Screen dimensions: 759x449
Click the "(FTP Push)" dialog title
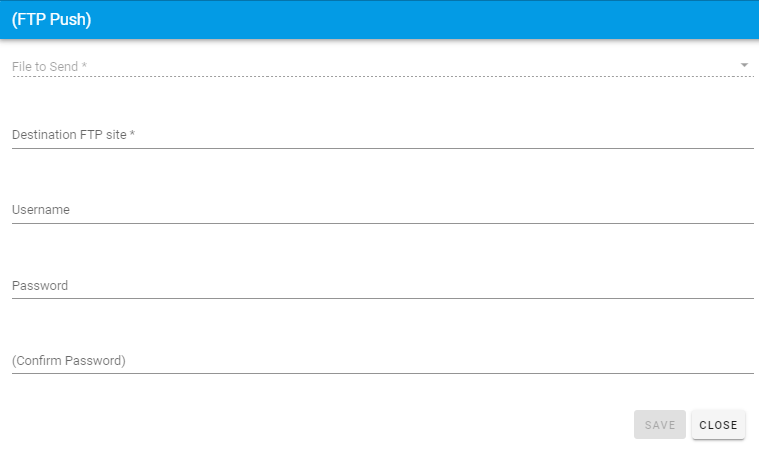tap(51, 20)
